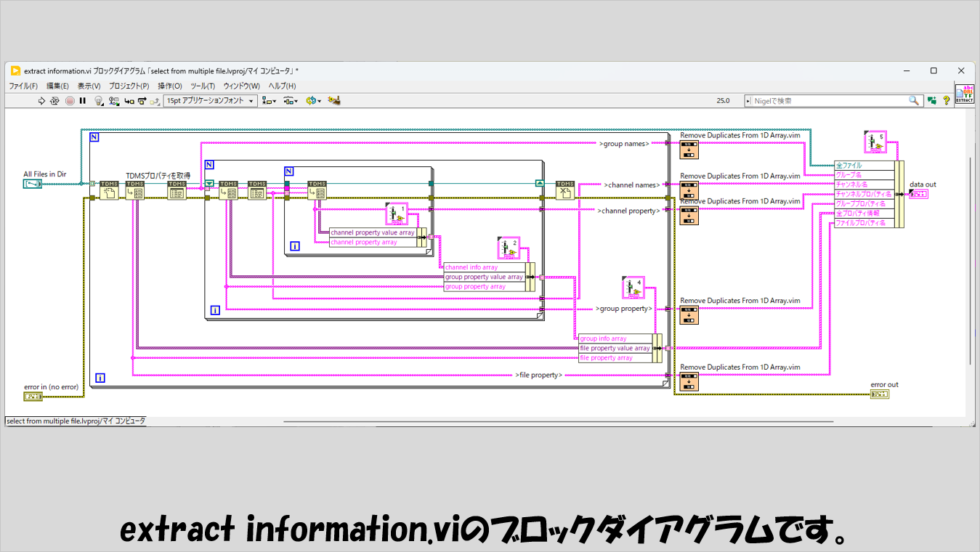Click the vertical scrollbar on right
Viewport: 980px width, 552px height.
coord(971,254)
